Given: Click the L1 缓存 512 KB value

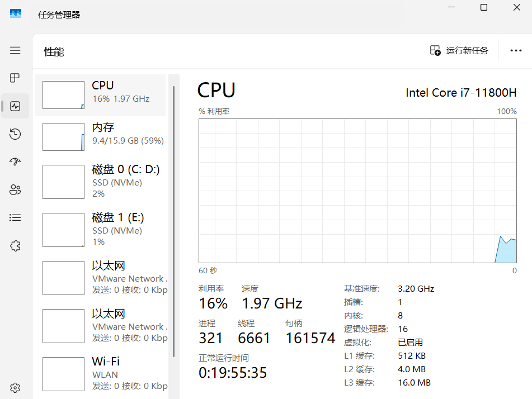Looking at the screenshot, I should tap(412, 355).
